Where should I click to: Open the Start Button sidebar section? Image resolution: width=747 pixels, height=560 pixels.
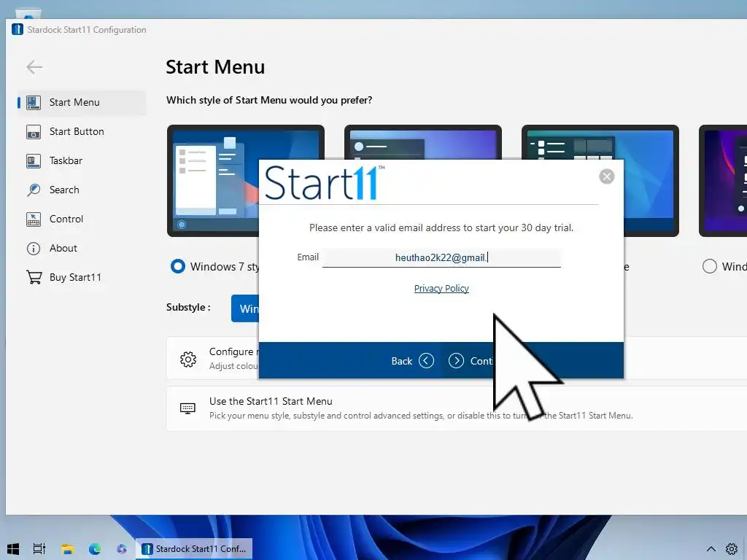pyautogui.click(x=82, y=131)
